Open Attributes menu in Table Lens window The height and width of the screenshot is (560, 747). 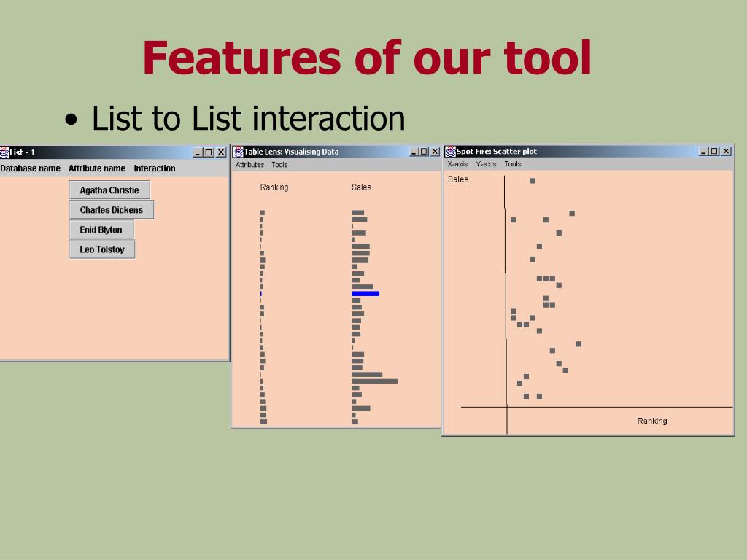point(249,165)
